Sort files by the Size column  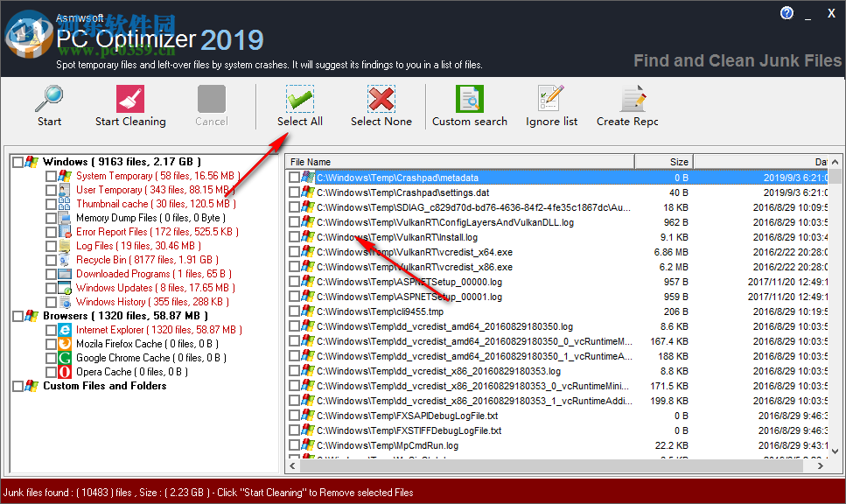(x=663, y=161)
